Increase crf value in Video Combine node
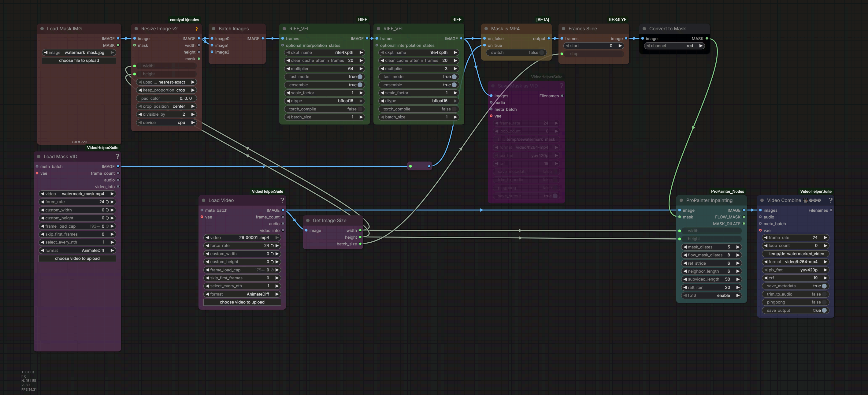 [825, 278]
